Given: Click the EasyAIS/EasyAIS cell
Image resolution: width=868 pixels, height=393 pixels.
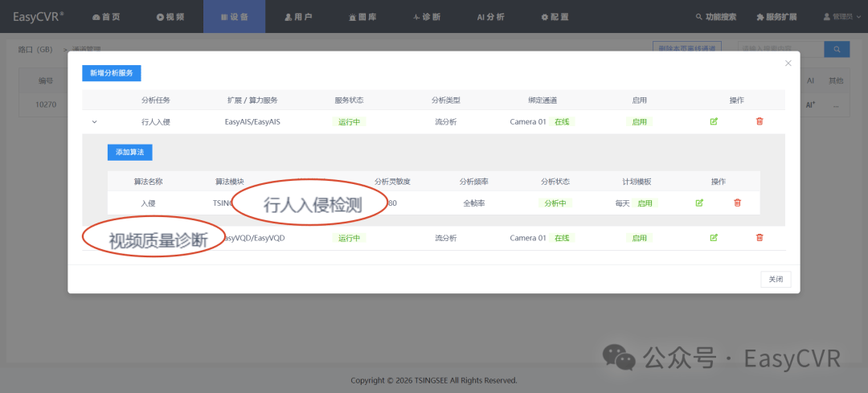Looking at the screenshot, I should [252, 122].
